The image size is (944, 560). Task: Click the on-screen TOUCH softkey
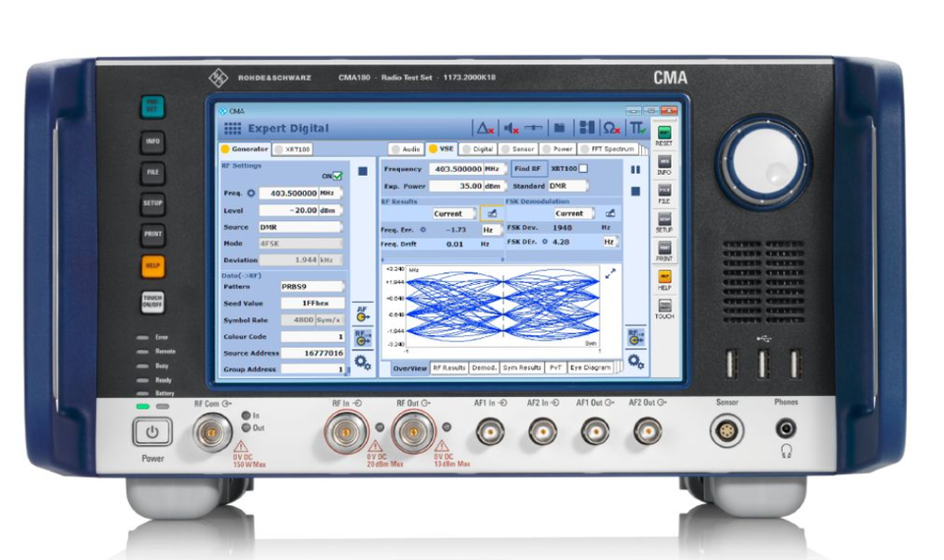coord(664,309)
